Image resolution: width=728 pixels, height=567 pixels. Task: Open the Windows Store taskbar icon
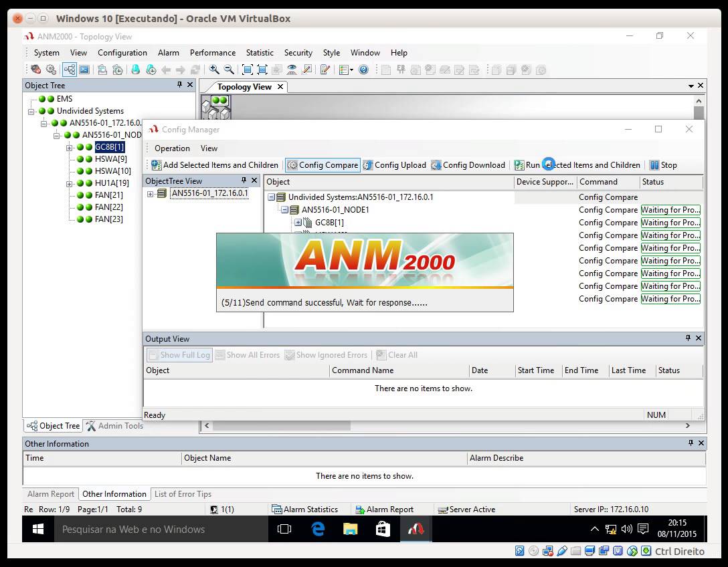click(x=383, y=529)
